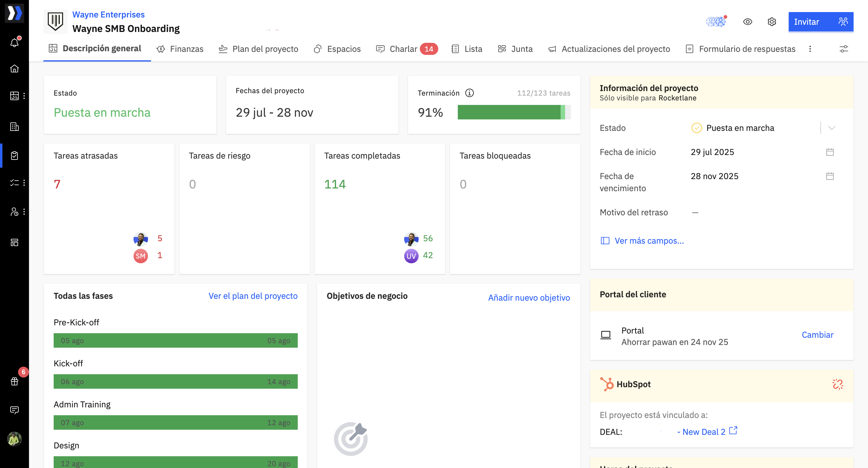Click the HubSpot unlink icon
The width and height of the screenshot is (868, 468).
(837, 384)
